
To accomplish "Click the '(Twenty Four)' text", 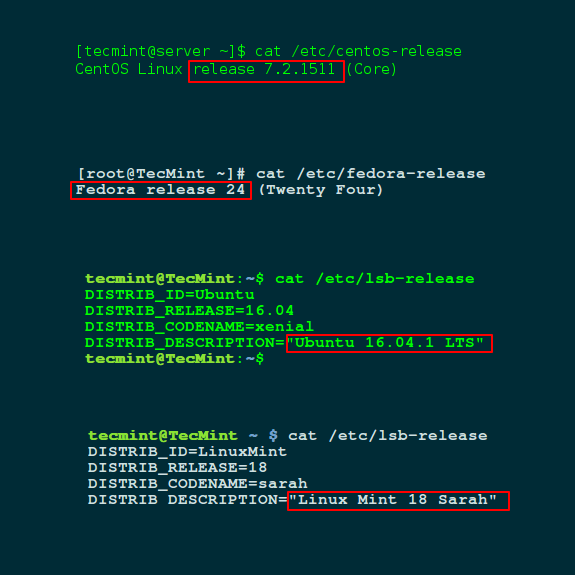I will pyautogui.click(x=321, y=190).
